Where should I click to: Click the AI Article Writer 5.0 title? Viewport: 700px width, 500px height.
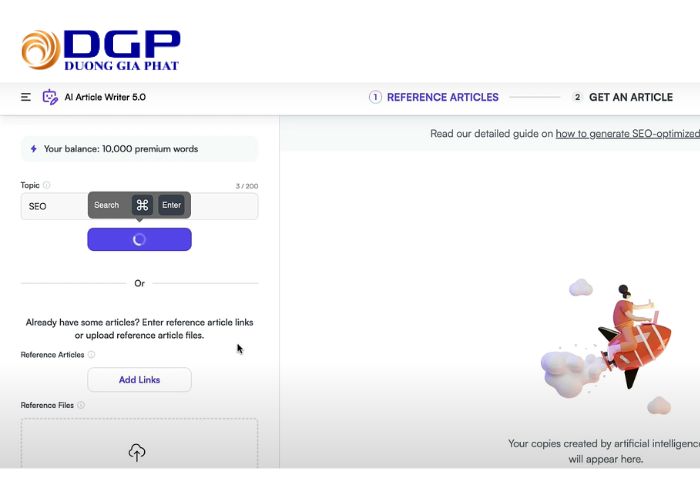105,97
